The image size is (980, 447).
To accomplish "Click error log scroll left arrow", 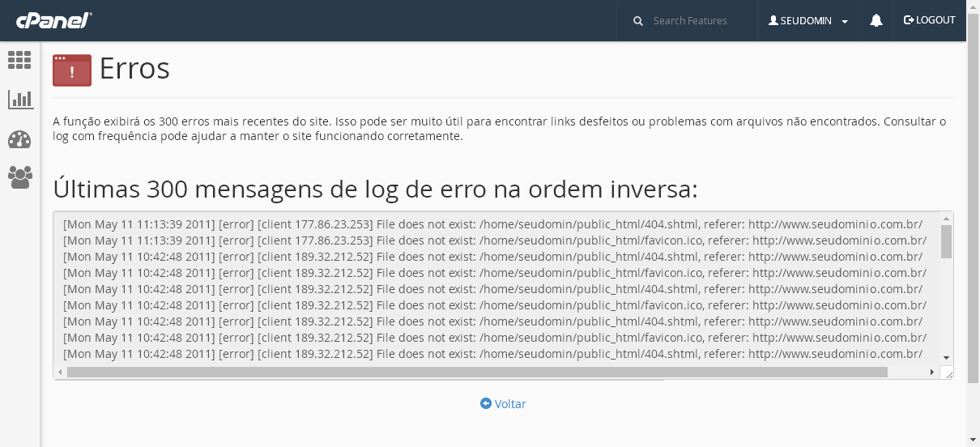I will (x=60, y=372).
